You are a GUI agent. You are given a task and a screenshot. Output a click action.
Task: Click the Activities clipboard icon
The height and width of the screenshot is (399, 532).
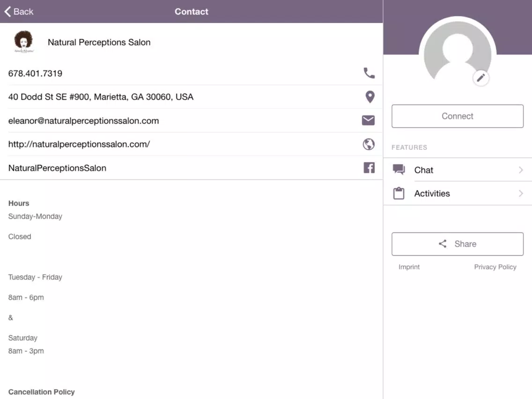pyautogui.click(x=399, y=193)
